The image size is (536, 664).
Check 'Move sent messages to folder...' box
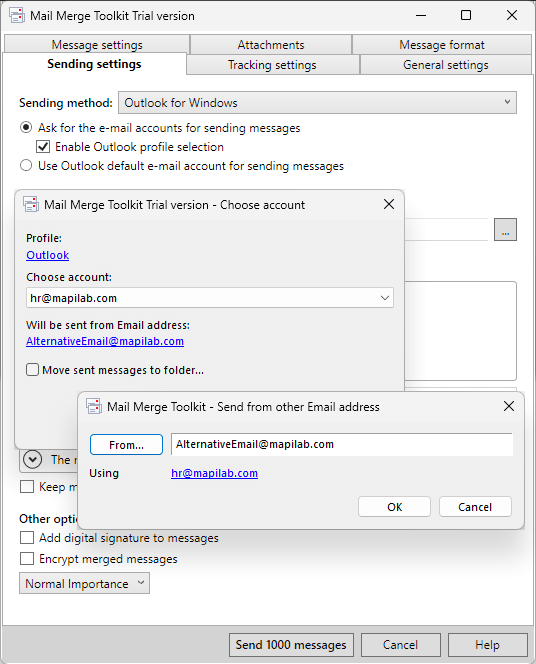[32, 370]
